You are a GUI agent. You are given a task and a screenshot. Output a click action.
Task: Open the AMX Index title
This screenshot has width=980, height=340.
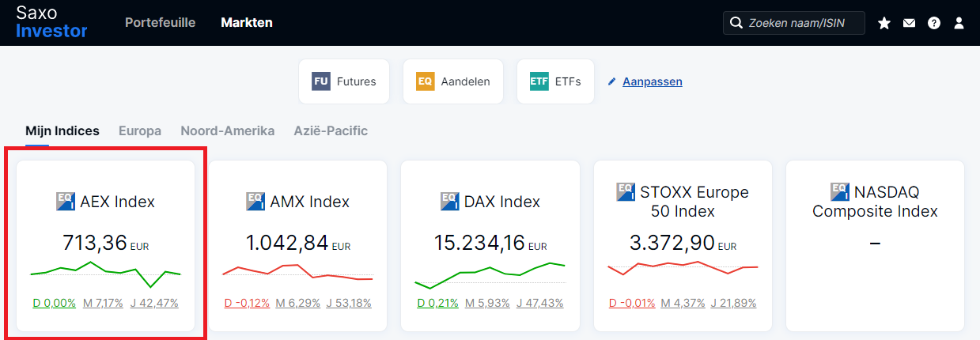tap(310, 202)
